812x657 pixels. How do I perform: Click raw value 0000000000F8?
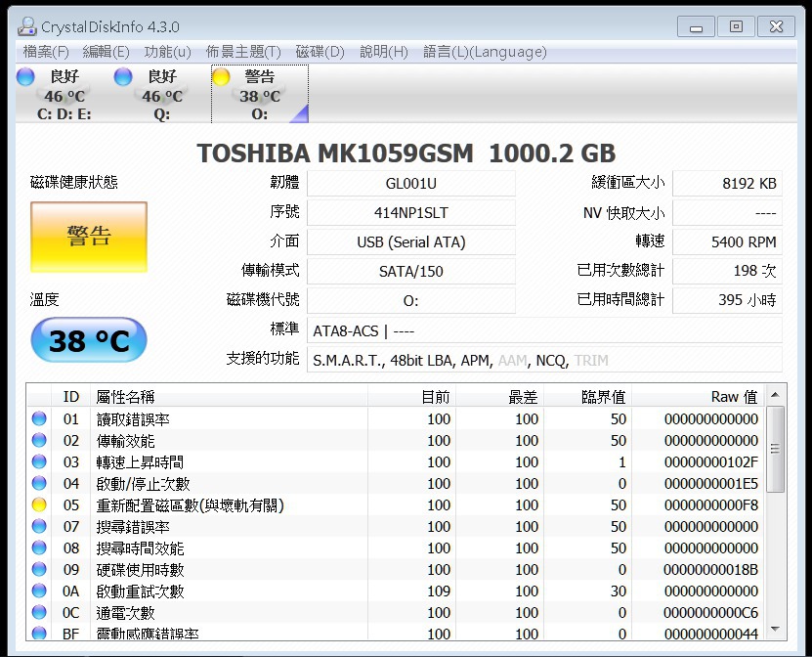(711, 504)
